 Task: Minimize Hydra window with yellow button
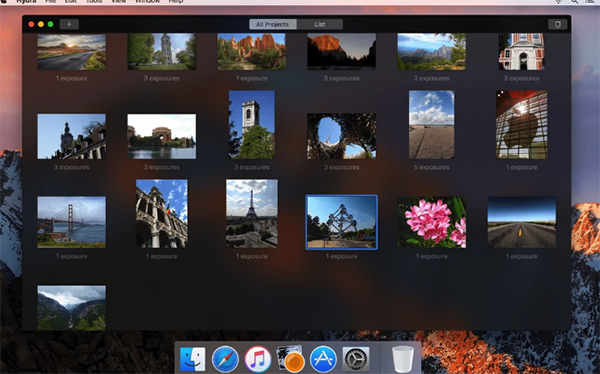click(41, 24)
